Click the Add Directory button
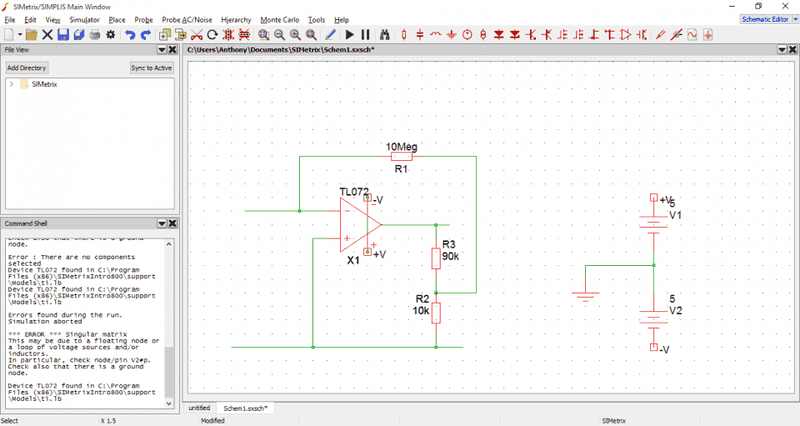This screenshot has width=800, height=426. point(27,68)
